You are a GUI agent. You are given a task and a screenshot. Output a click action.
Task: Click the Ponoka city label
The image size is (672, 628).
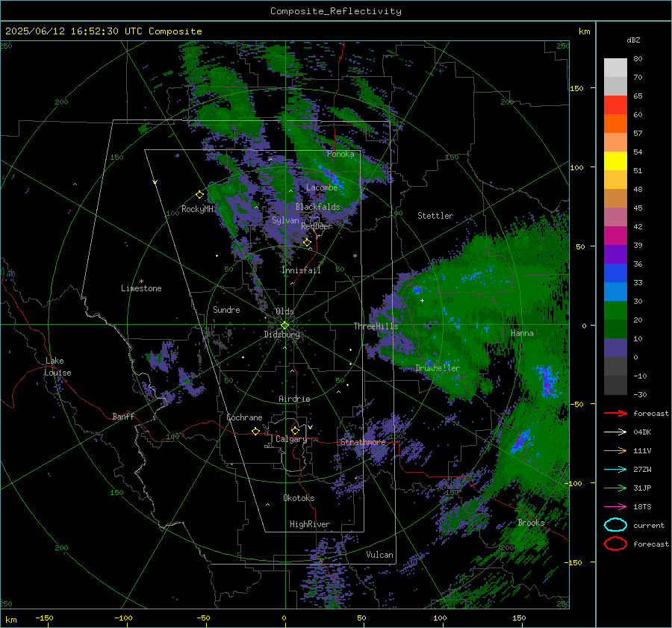pos(340,154)
